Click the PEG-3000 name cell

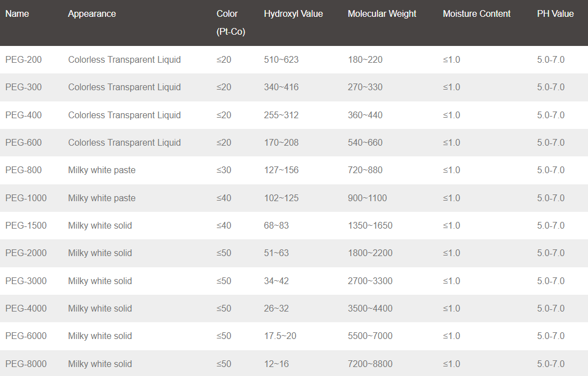tap(26, 281)
